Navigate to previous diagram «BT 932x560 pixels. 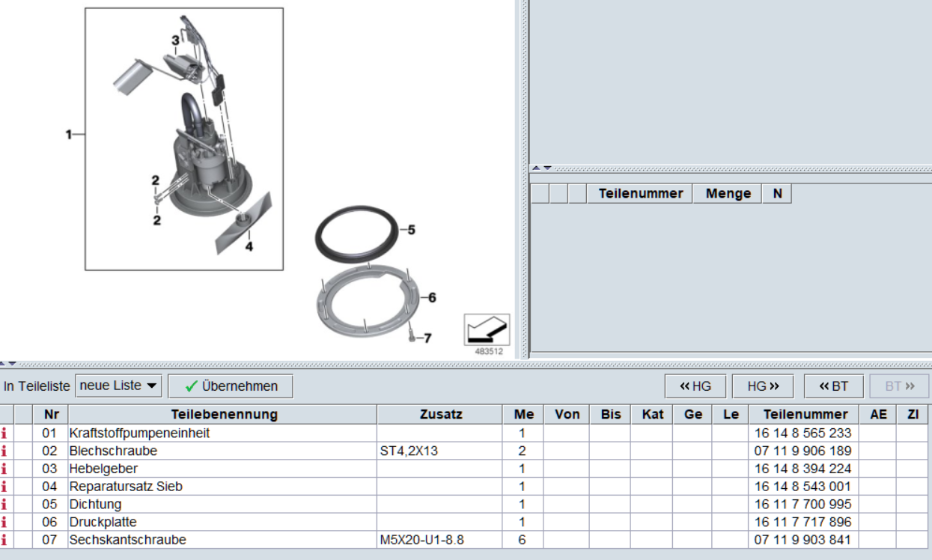coord(833,386)
